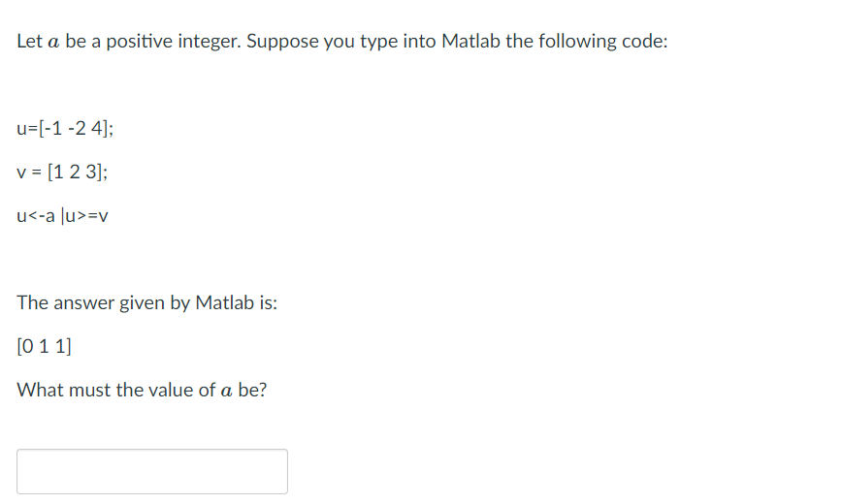Click the text 'The answer given by'
This screenshot has height=504, width=842.
(x=104, y=303)
